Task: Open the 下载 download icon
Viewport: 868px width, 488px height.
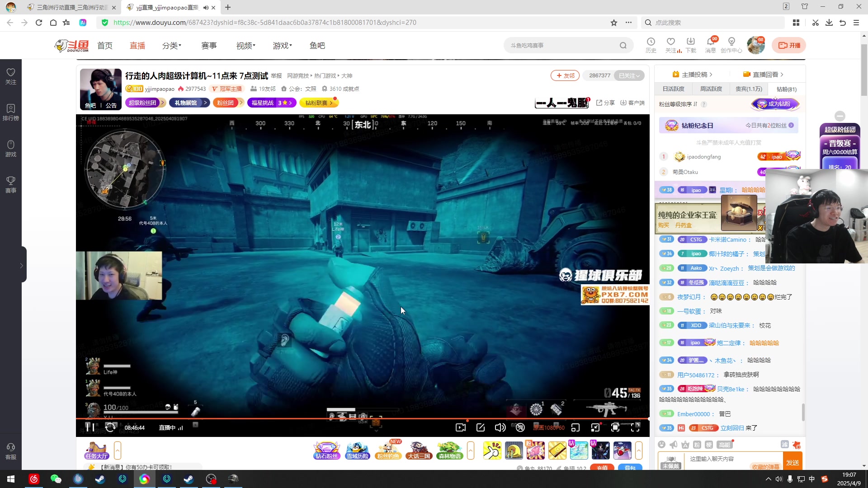Action: click(691, 45)
